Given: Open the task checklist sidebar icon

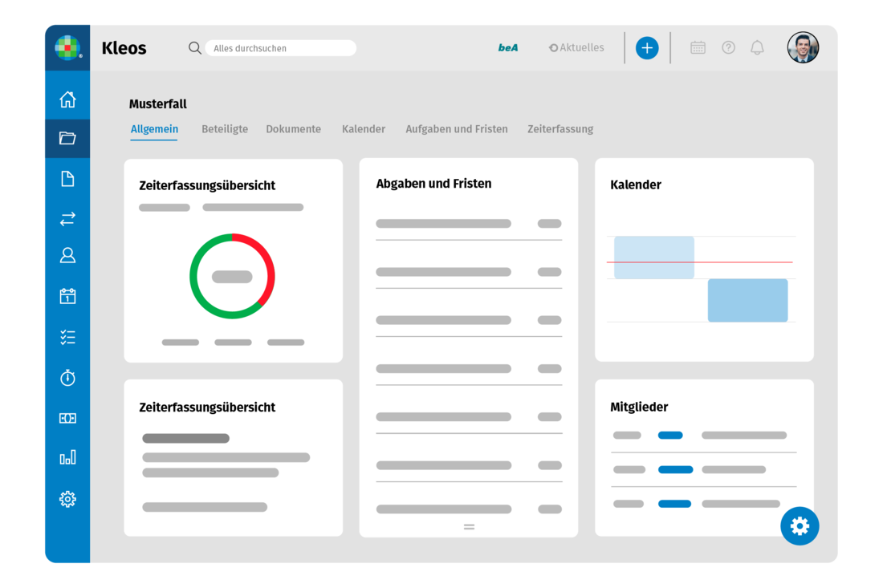Looking at the screenshot, I should 67,337.
